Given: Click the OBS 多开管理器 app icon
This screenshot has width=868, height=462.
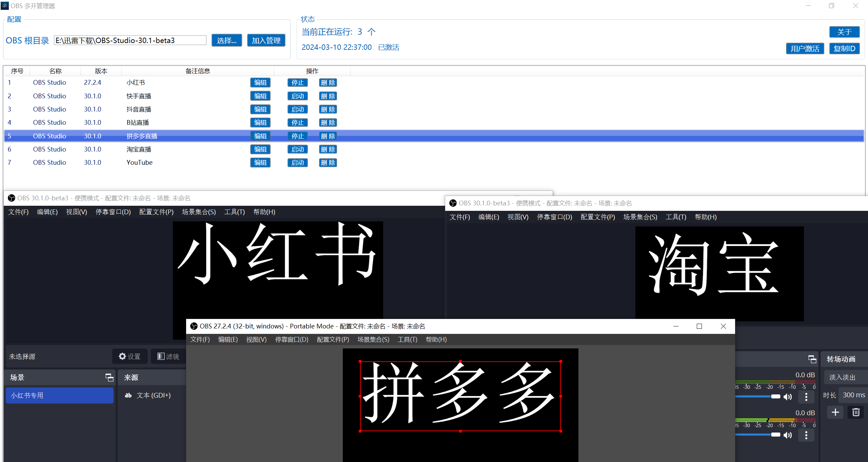Looking at the screenshot, I should tap(5, 6).
